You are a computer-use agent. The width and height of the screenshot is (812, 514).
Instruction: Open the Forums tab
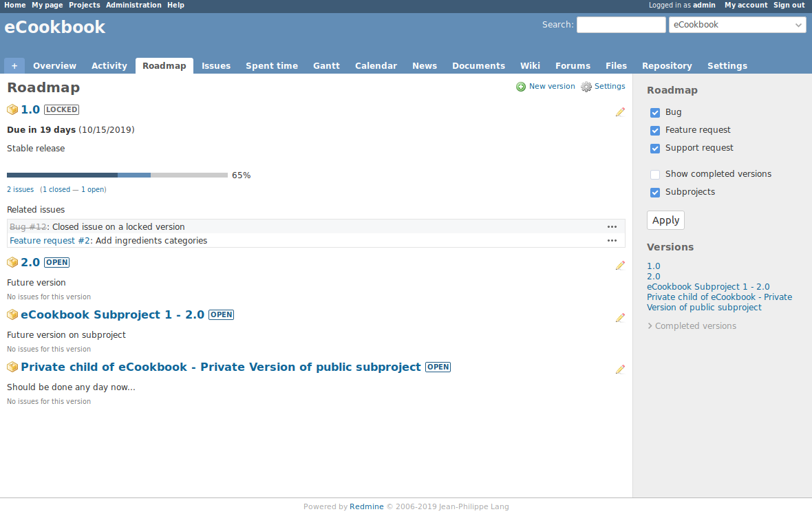573,66
